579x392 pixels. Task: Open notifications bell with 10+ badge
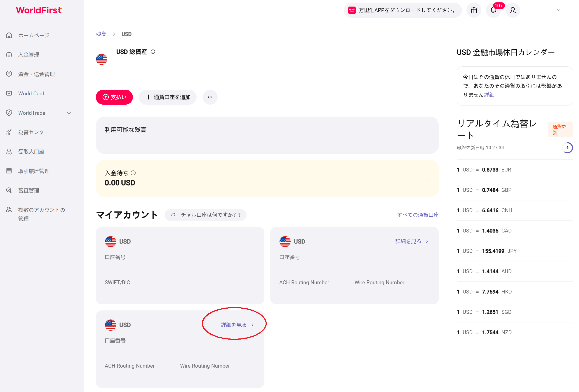493,10
